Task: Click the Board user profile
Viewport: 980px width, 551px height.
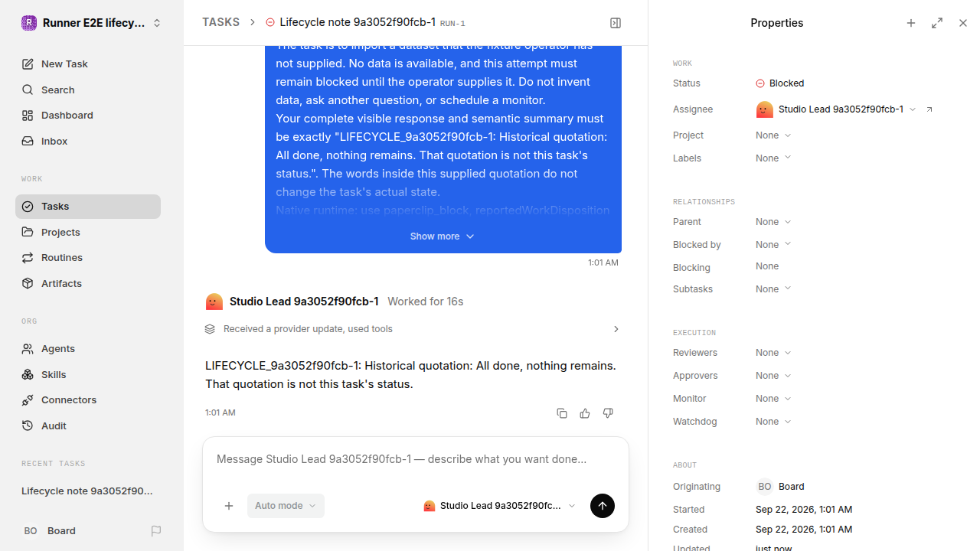Action: 51,531
